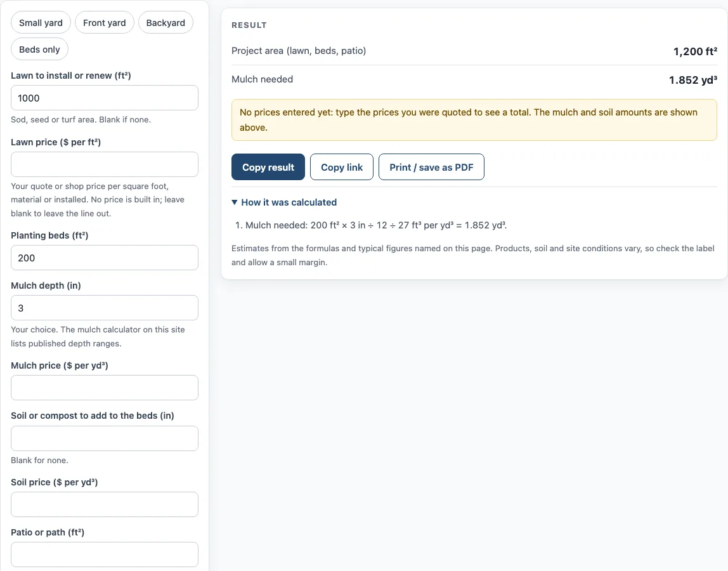
Task: Pick the Backyard preset chip
Action: (166, 23)
